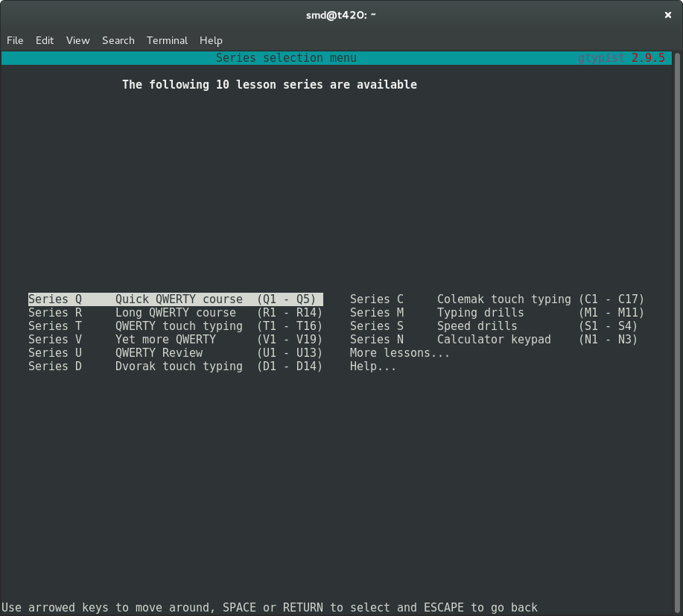
Task: Open the View menu
Action: pyautogui.click(x=77, y=40)
